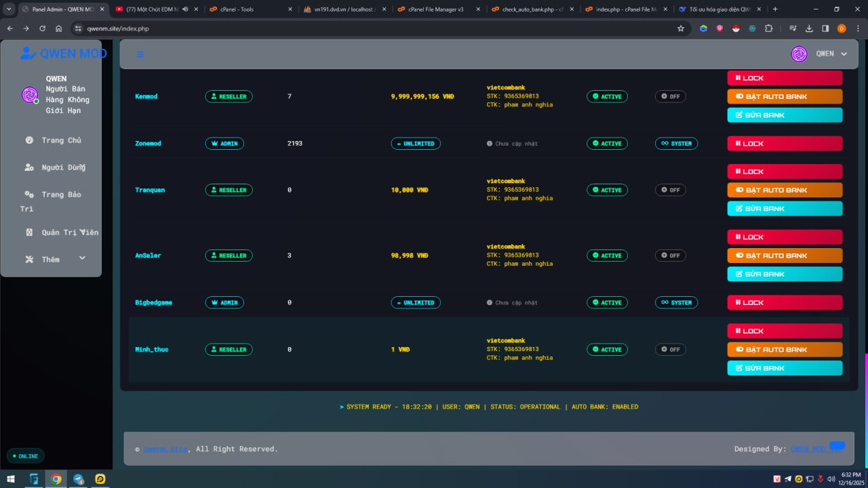The height and width of the screenshot is (488, 868).
Task: Lock the Zonemod admin account
Action: coord(785,144)
